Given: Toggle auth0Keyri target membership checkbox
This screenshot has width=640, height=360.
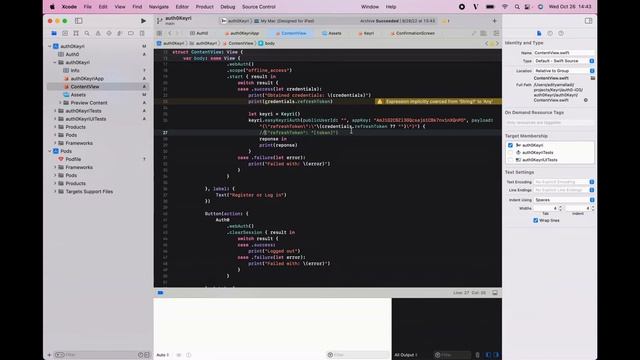Looking at the screenshot, I should pyautogui.click(x=510, y=145).
